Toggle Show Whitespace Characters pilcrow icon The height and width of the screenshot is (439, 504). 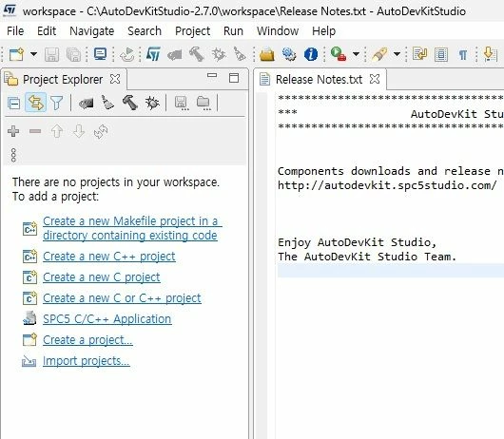463,54
